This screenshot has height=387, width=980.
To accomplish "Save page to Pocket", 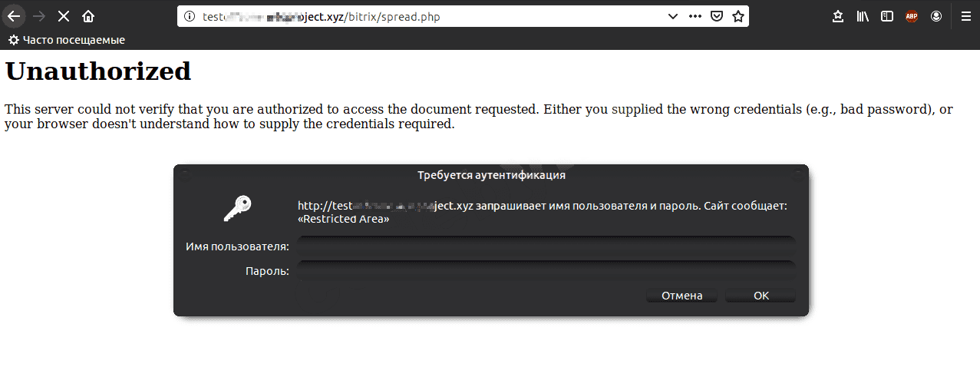I will point(716,16).
